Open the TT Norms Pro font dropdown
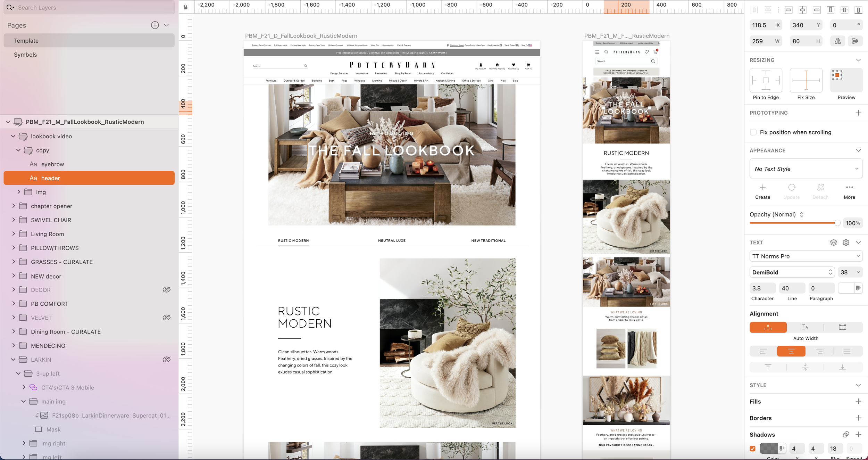Viewport: 868px width, 460px height. 806,256
